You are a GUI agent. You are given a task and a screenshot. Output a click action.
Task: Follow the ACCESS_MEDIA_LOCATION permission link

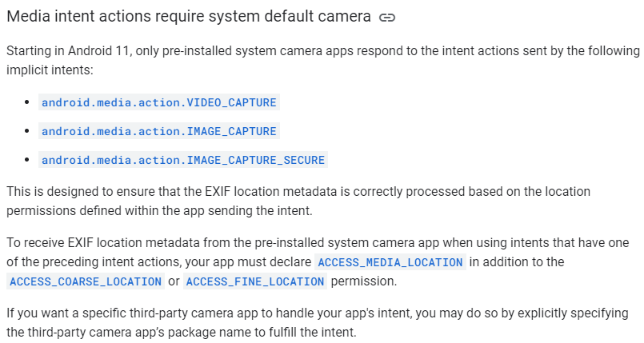(x=390, y=262)
